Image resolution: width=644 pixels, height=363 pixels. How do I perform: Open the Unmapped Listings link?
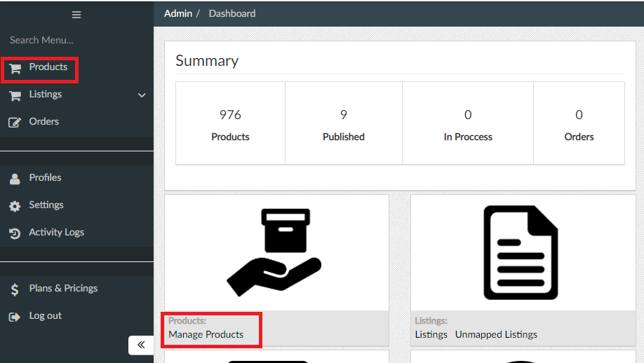pos(496,335)
